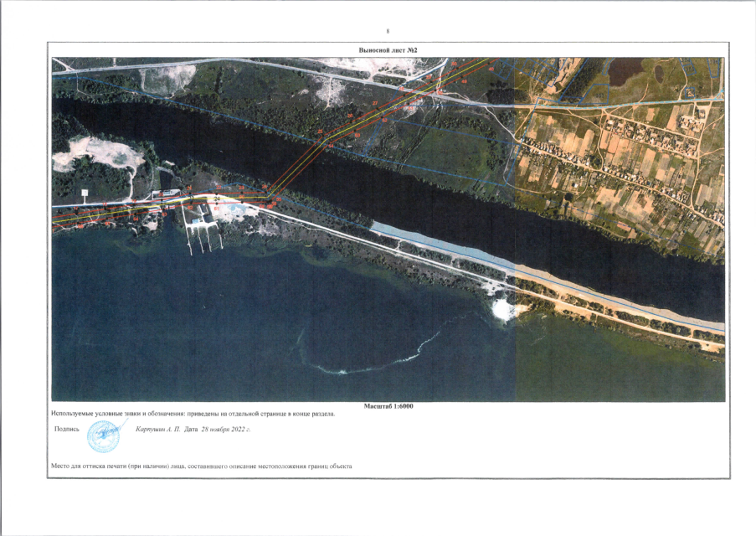The image size is (756, 536).
Task: Click the boat piers on the shoreline
Action: 203,238
